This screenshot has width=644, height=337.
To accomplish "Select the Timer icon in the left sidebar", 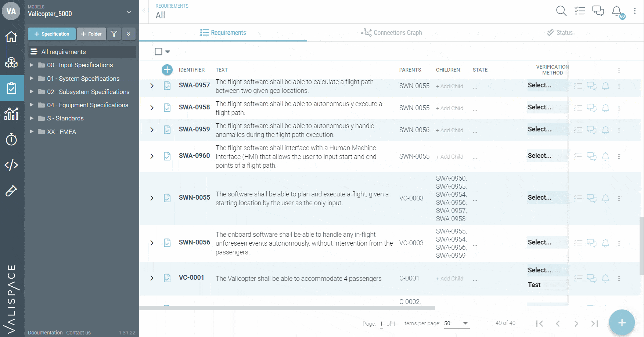I will [x=11, y=139].
